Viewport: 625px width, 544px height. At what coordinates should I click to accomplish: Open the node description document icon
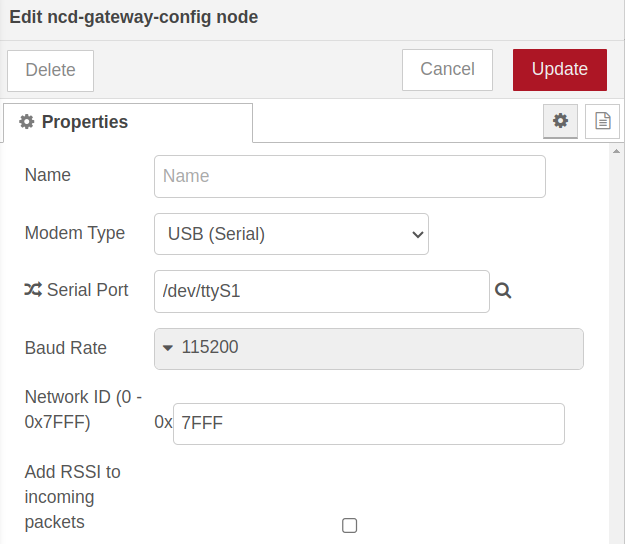click(x=602, y=121)
